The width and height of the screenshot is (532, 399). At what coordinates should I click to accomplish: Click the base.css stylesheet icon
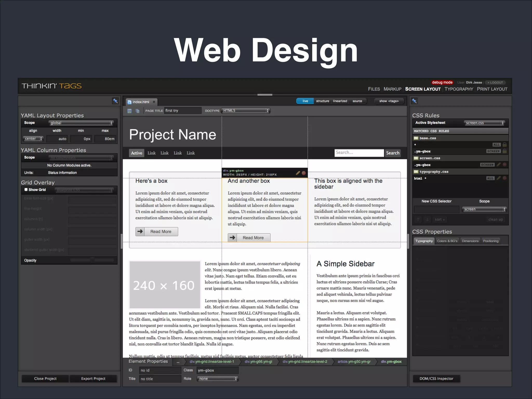coord(416,138)
